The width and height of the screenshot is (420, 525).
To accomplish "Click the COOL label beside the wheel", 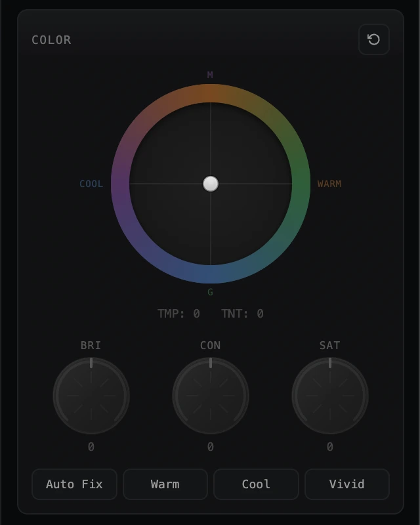I will tap(91, 184).
